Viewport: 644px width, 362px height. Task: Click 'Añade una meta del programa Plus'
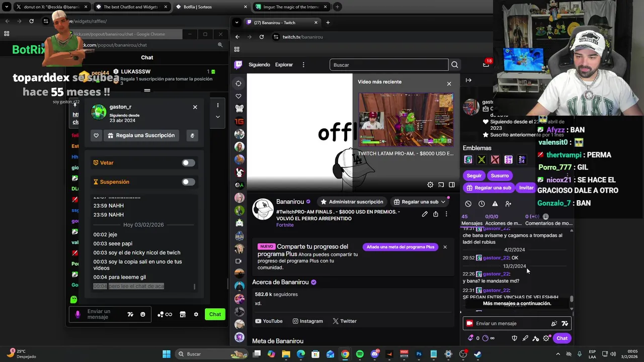coord(400,247)
